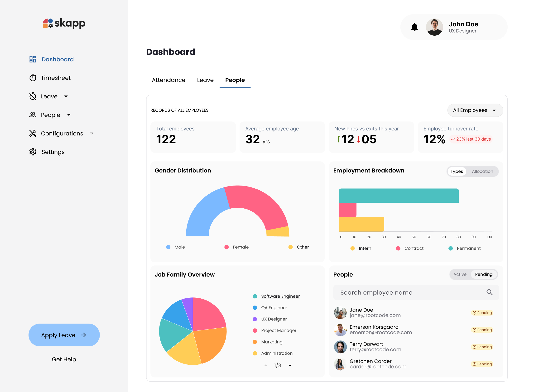
Task: Click the notification bell icon
Action: coord(415,27)
